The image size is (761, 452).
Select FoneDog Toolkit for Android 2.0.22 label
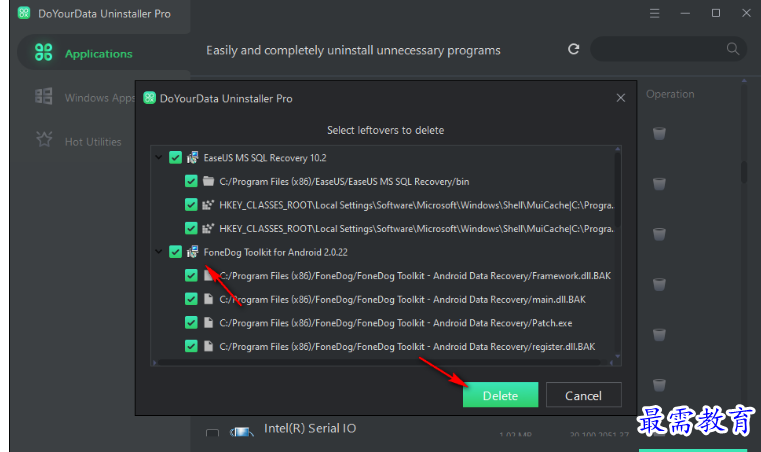click(x=276, y=252)
